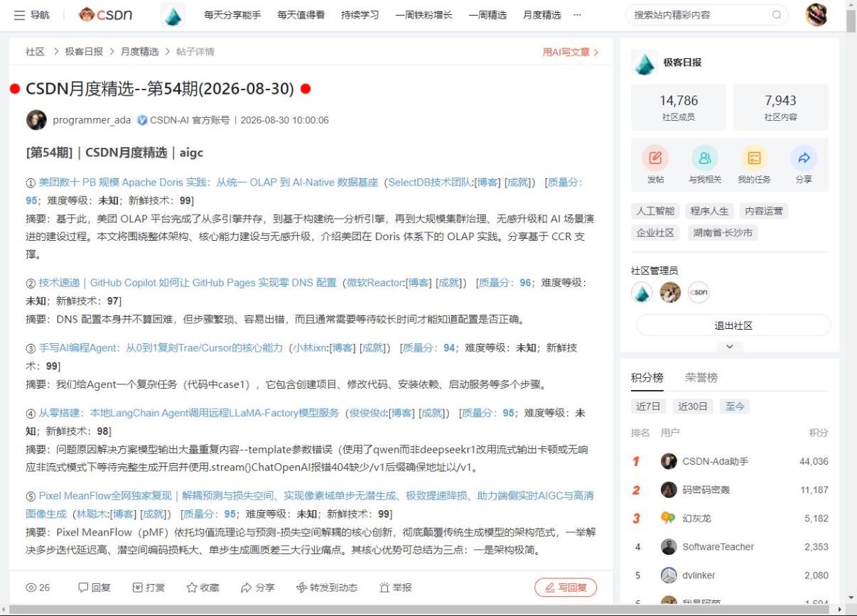Open the 手写AI编程Agent article
The image size is (857, 616).
(x=161, y=348)
